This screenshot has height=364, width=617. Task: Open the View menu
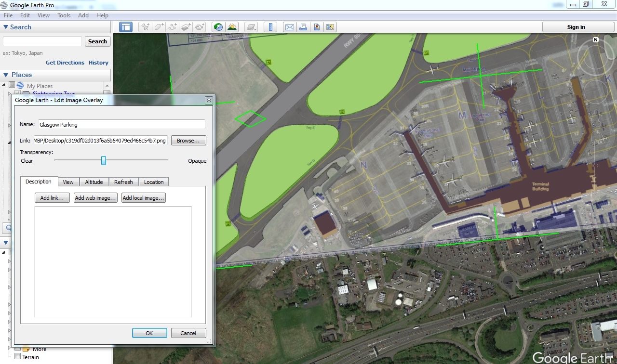(x=43, y=15)
